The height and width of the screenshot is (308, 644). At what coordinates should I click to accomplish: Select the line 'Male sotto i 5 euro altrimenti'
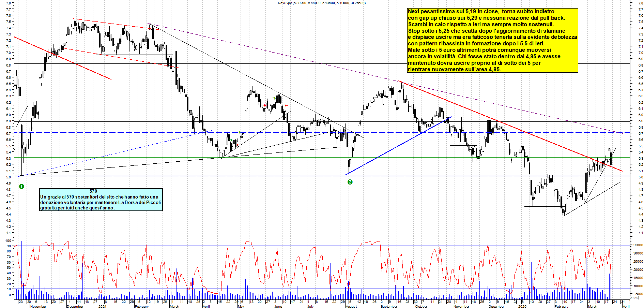pos(479,50)
